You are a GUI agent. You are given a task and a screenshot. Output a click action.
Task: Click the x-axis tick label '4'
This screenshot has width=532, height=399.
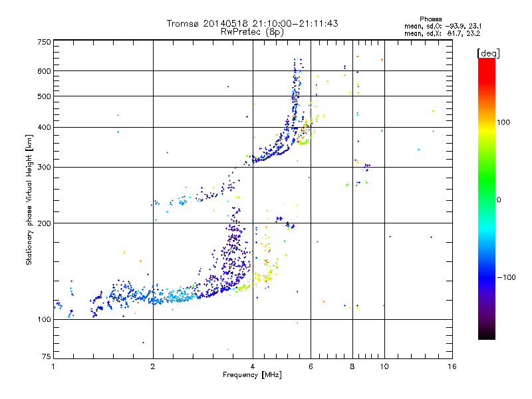[253, 366]
